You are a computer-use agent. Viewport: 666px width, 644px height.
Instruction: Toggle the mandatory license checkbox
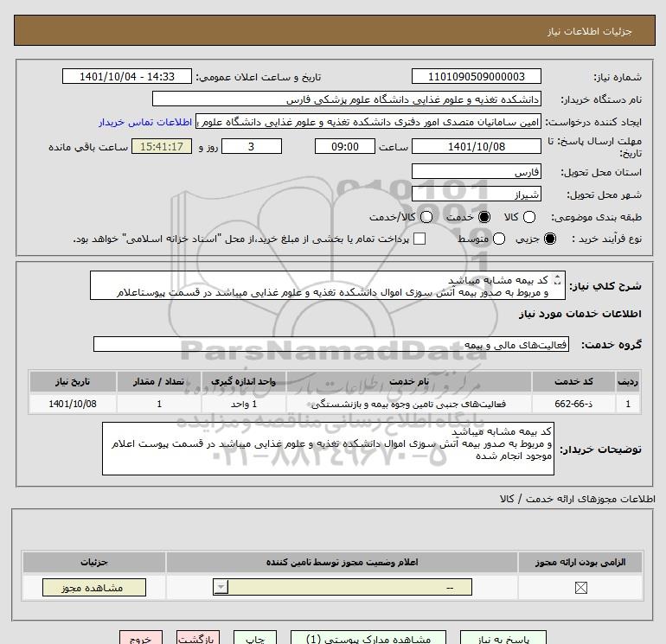580,588
